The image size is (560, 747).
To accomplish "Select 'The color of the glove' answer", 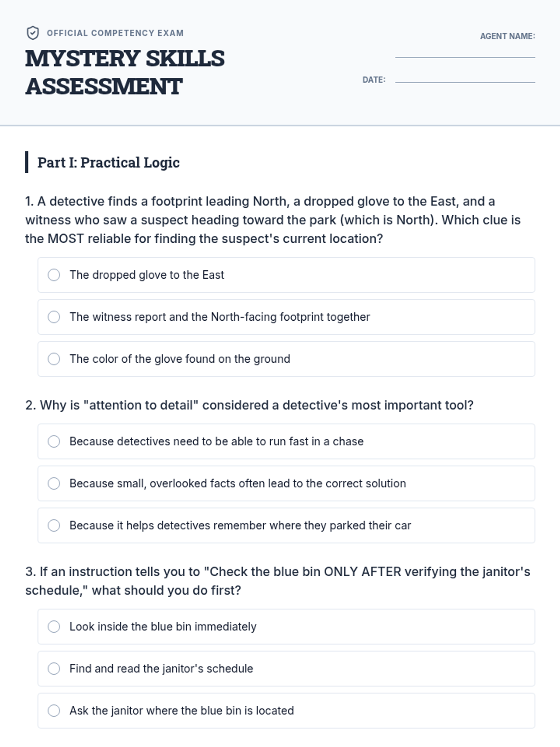I will coord(54,359).
